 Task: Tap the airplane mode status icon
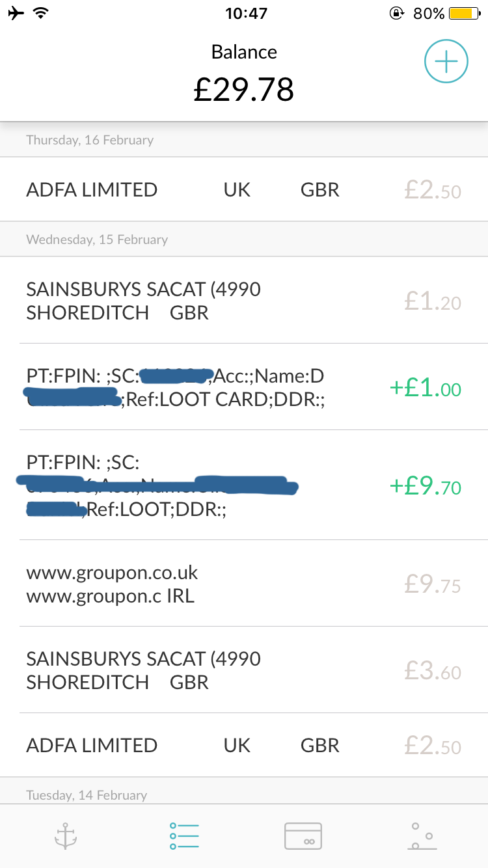click(16, 13)
